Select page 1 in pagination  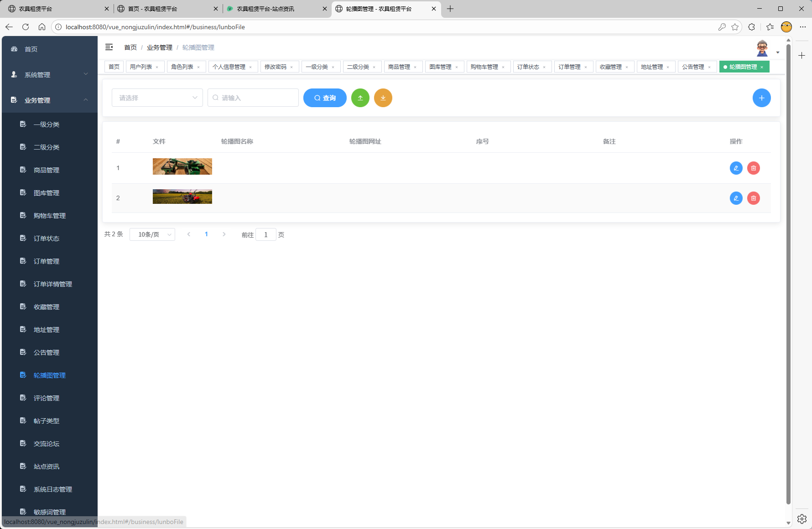click(x=206, y=234)
